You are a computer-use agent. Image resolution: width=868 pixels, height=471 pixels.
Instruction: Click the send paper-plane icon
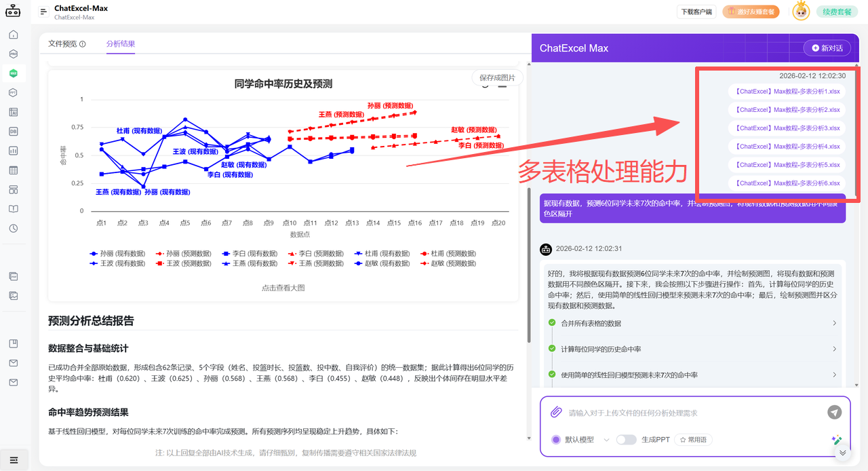coord(834,413)
